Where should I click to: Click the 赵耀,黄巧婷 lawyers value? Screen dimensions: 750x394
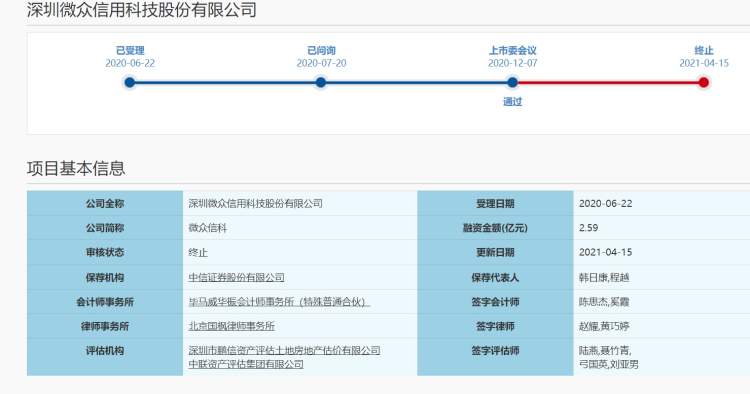pyautogui.click(x=604, y=326)
